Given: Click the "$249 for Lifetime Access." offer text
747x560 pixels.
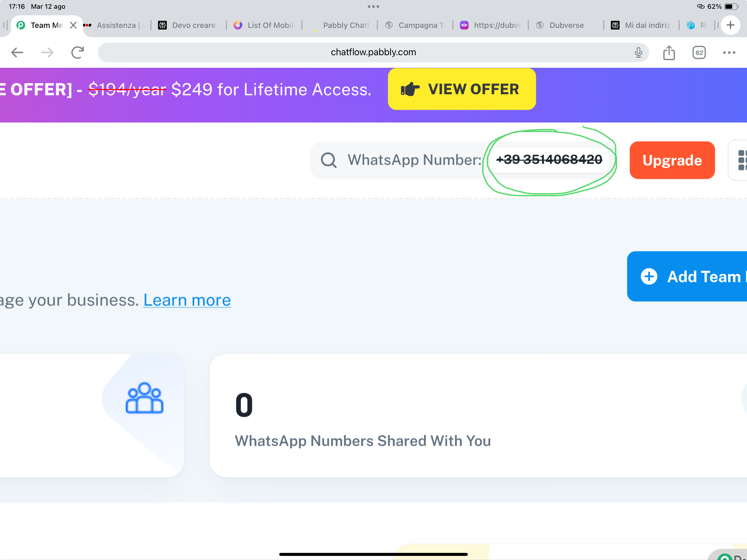Looking at the screenshot, I should (271, 89).
